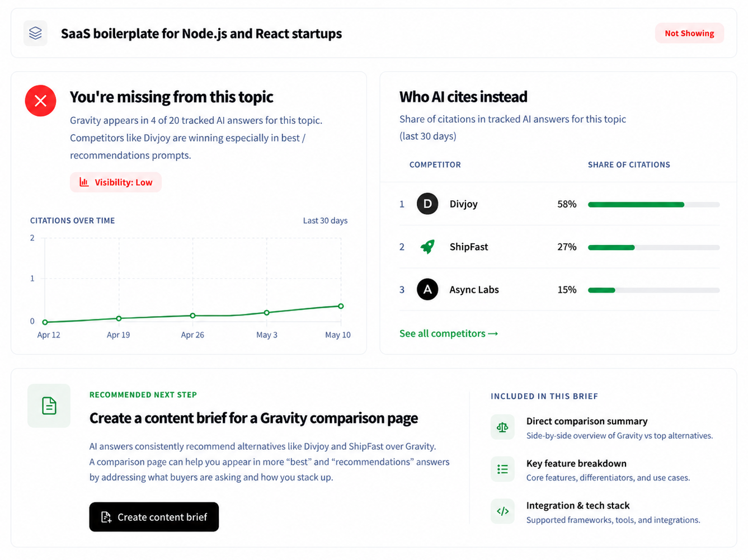Click the Integration & tech stack heading

[x=578, y=505]
